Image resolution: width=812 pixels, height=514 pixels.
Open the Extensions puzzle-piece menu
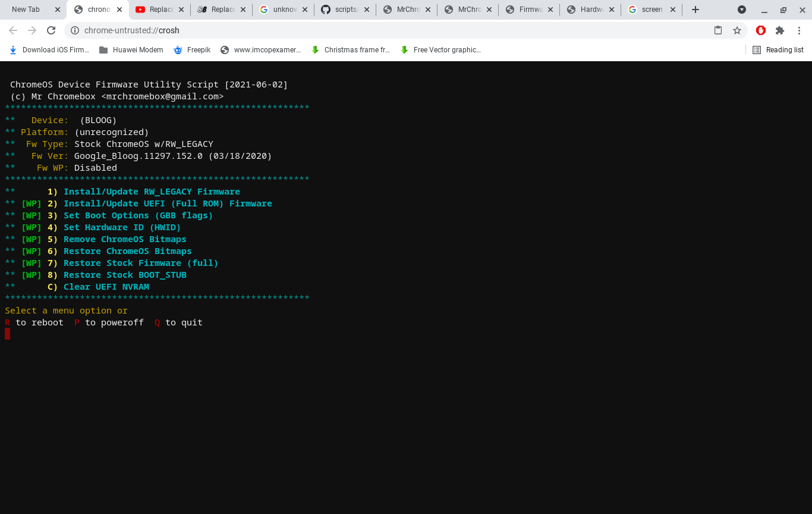point(780,30)
